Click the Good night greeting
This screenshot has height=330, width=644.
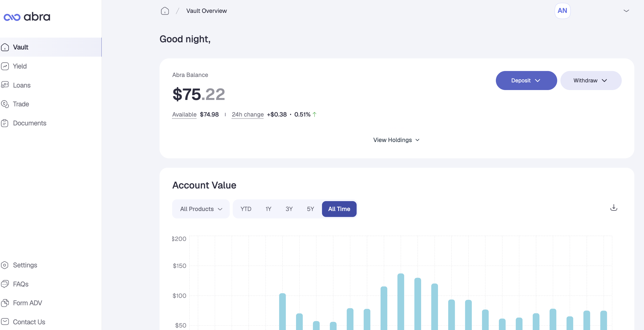pos(185,39)
